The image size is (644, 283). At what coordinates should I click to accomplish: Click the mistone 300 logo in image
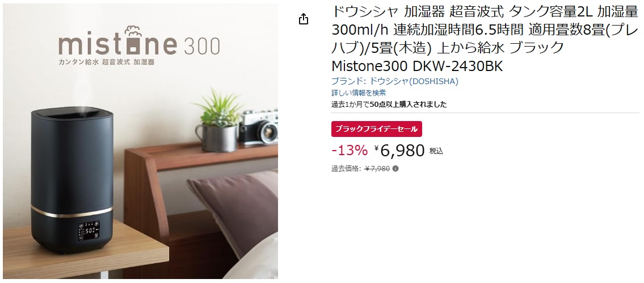click(x=139, y=41)
